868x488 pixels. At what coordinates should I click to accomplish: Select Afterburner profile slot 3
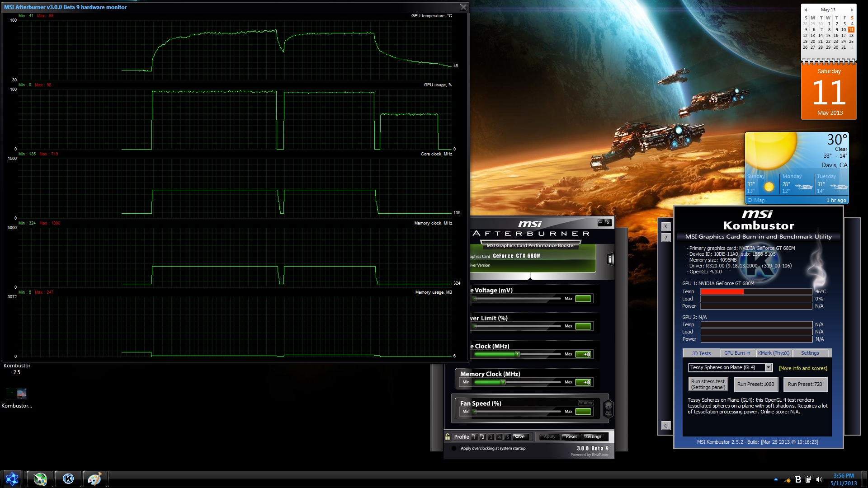click(x=491, y=437)
